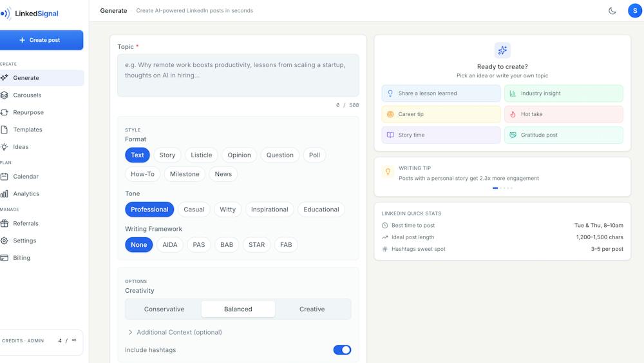The image size is (644, 363).
Task: Pick the PAS writing framework
Action: pos(199,244)
